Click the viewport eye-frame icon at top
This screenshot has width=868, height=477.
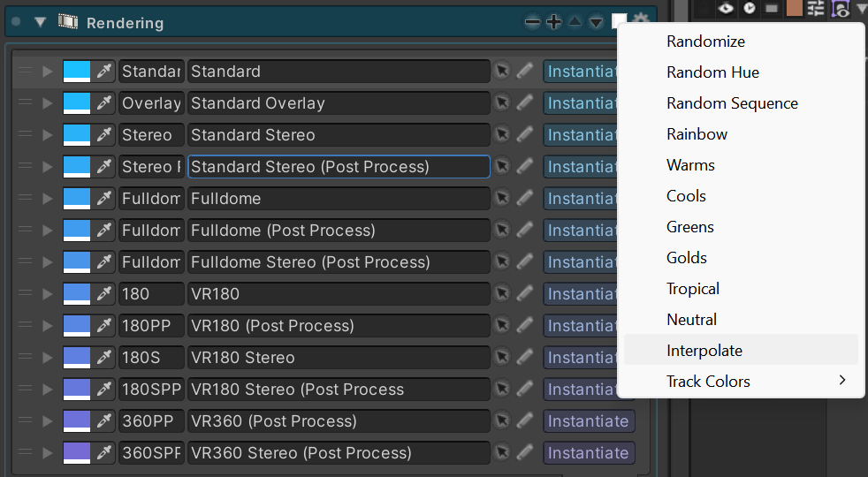click(x=841, y=9)
